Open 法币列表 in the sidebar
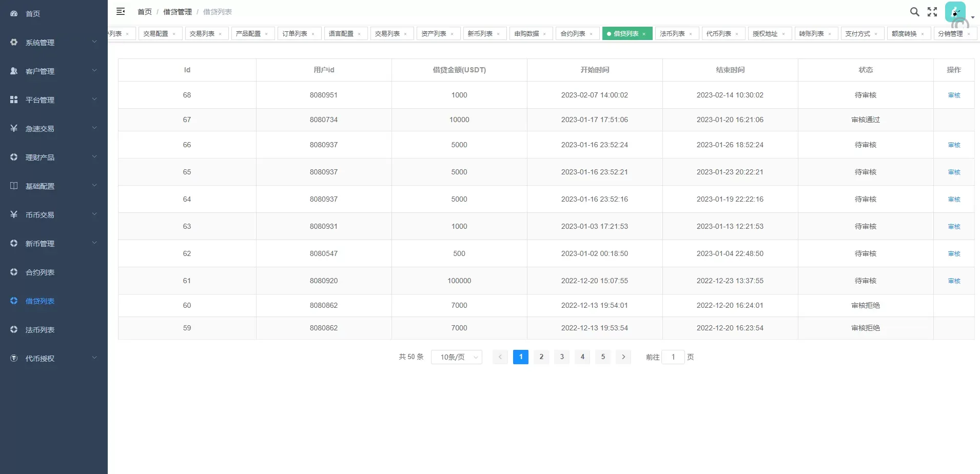Viewport: 980px width, 474px height. tap(40, 329)
